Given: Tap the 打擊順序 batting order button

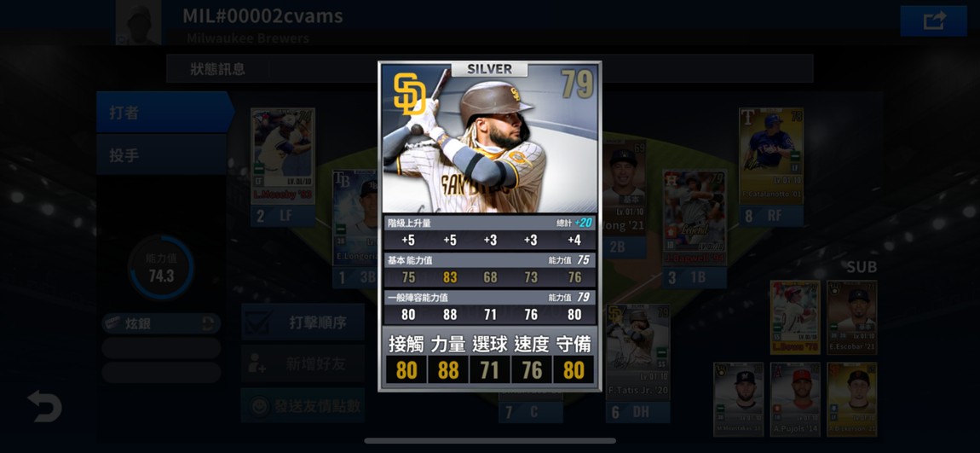Looking at the screenshot, I should pyautogui.click(x=303, y=322).
